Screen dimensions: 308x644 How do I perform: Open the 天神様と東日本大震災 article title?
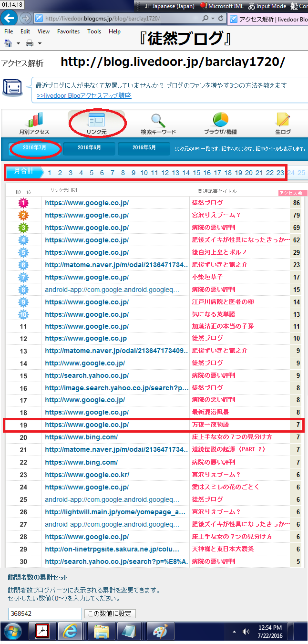pyautogui.click(x=223, y=549)
